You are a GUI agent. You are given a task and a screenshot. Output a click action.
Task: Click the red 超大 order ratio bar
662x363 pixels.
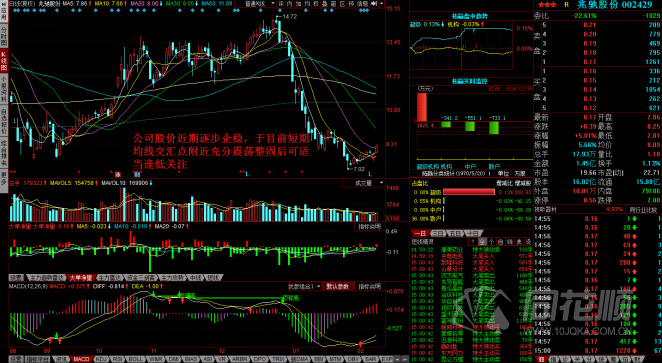469,192
